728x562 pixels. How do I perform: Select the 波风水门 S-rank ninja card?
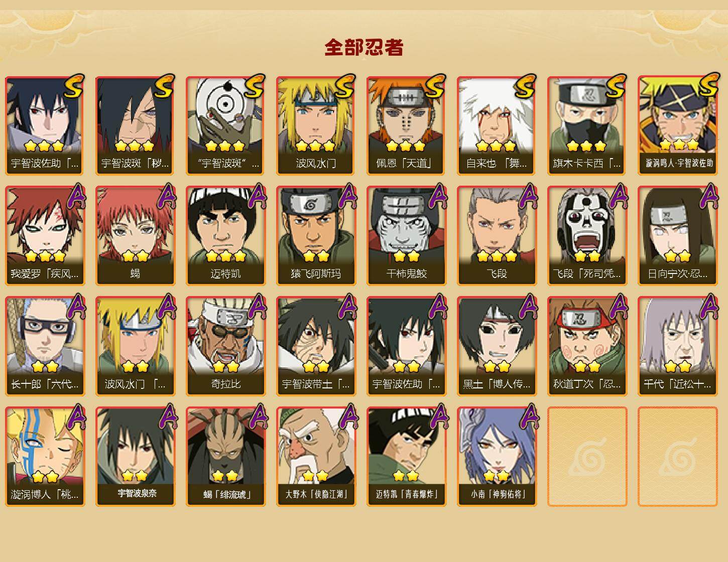316,125
